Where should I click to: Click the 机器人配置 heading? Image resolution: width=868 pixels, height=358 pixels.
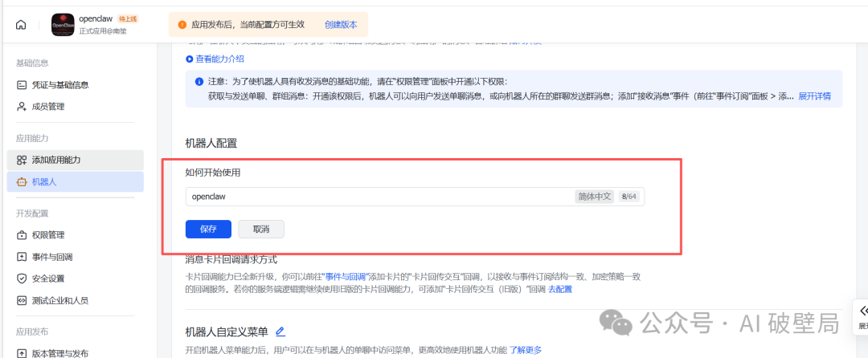[x=211, y=144]
